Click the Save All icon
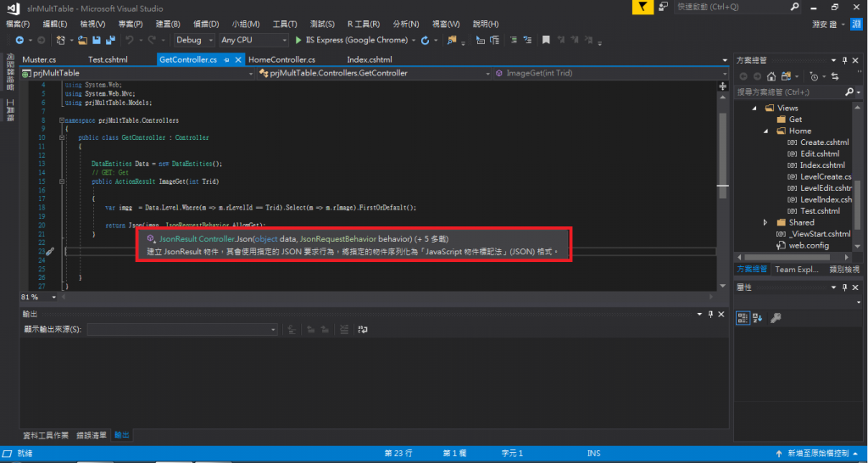The width and height of the screenshot is (868, 463). [110, 41]
